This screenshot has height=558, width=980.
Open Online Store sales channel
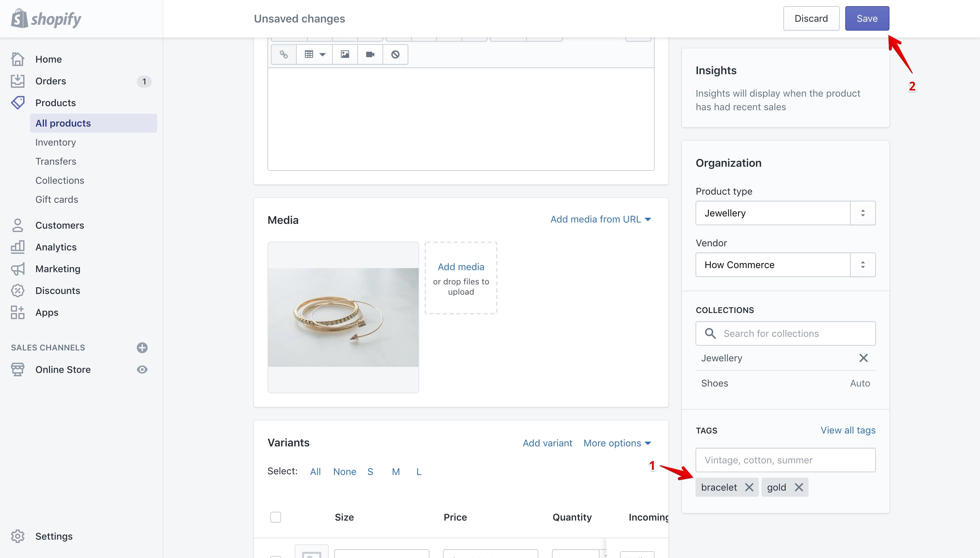[x=63, y=370]
